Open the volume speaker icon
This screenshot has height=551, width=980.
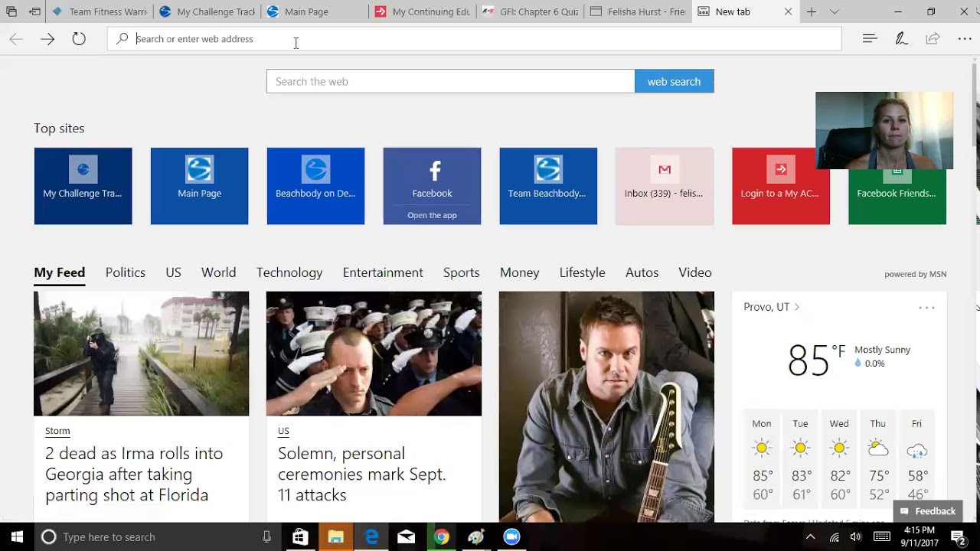pos(856,537)
